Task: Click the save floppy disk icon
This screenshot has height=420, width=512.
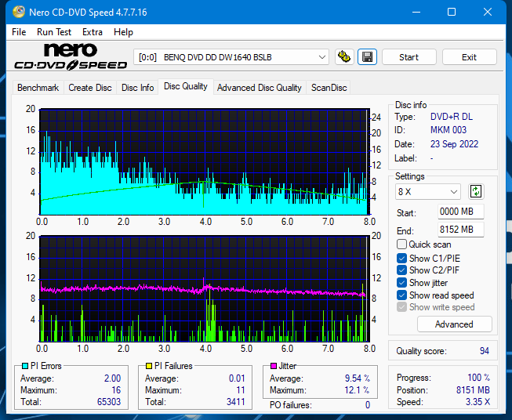Action: [x=368, y=57]
